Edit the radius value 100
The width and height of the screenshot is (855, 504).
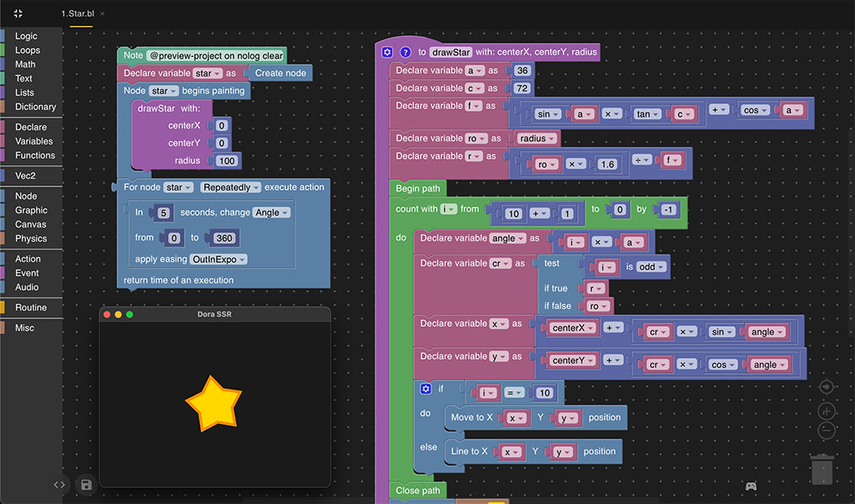click(226, 161)
